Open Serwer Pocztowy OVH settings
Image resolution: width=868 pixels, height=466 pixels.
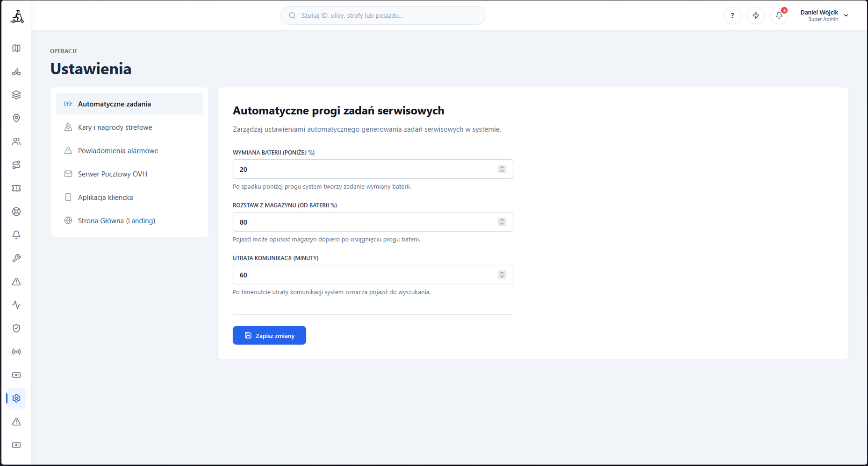tap(129, 174)
